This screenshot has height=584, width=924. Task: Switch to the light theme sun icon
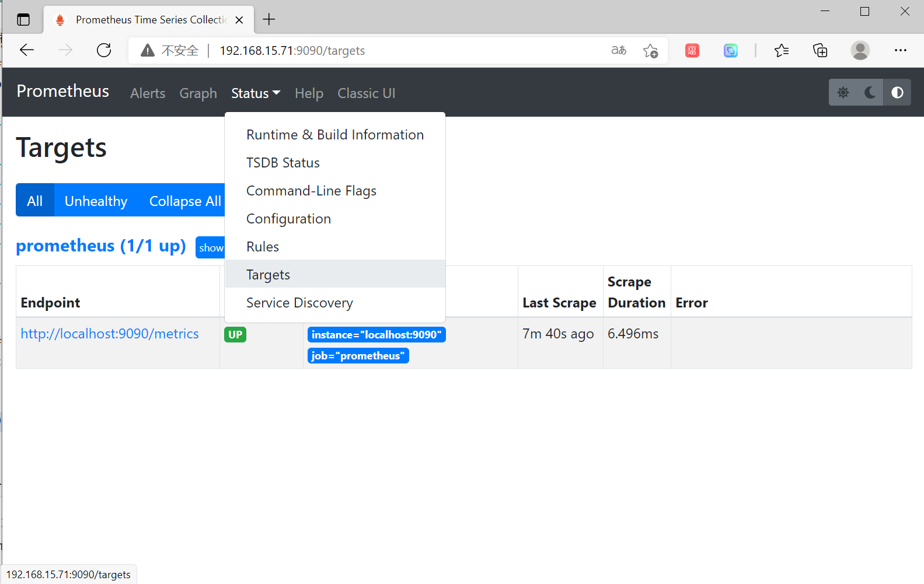pos(843,92)
